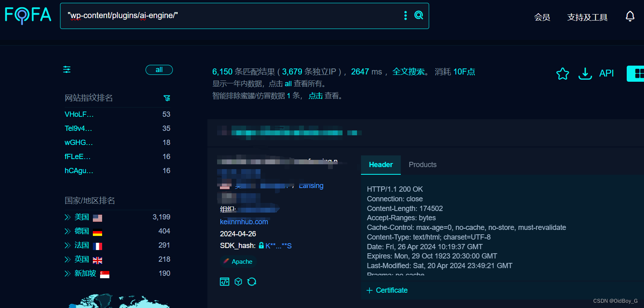Open the 支持及工具 menu
Viewport: 644px width, 308px height.
coord(587,17)
